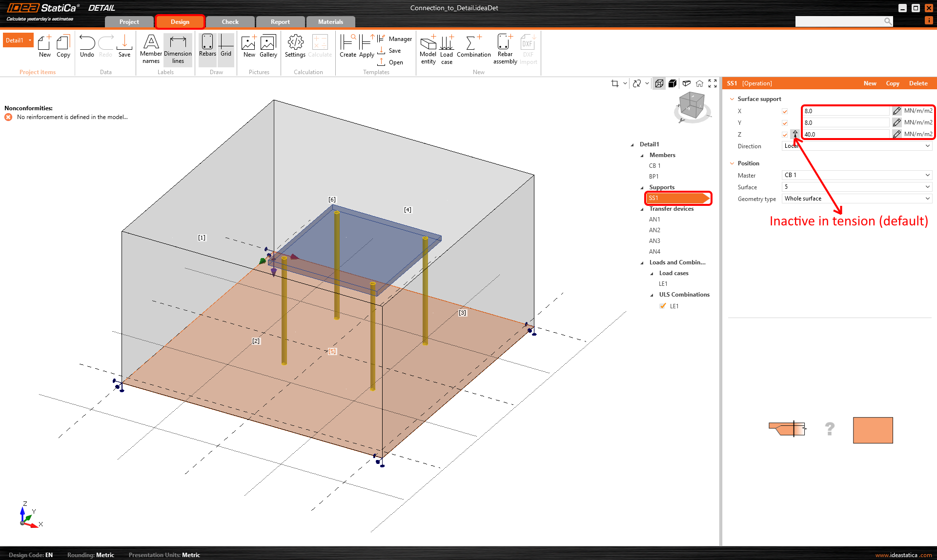This screenshot has height=560, width=937.
Task: Open the Geometry type dropdown
Action: pos(856,199)
